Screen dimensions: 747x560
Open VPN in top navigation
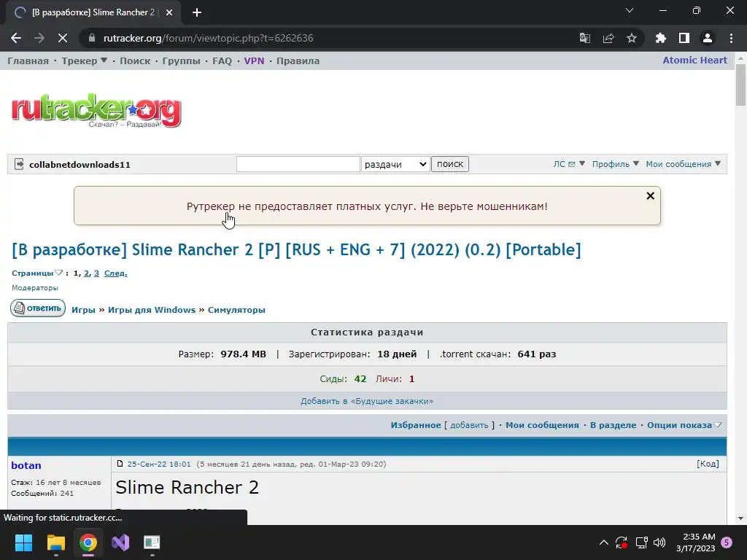254,61
